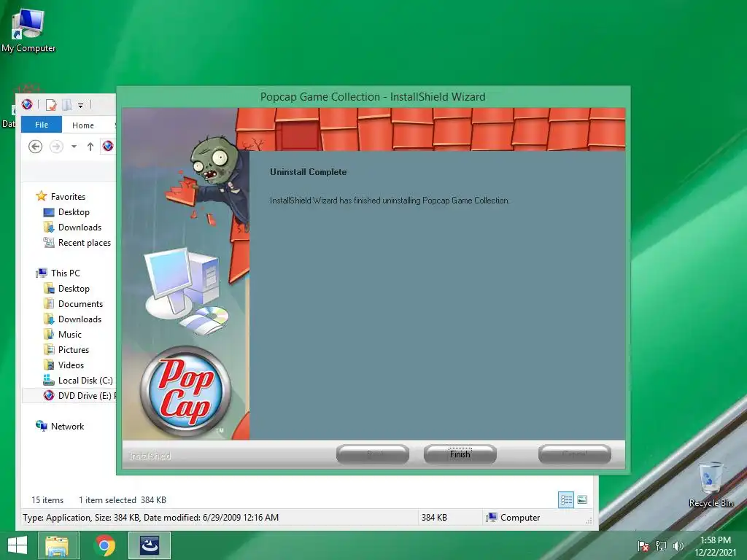Viewport: 747px width, 560px height.
Task: Select Desktop under This PC
Action: coord(74,289)
